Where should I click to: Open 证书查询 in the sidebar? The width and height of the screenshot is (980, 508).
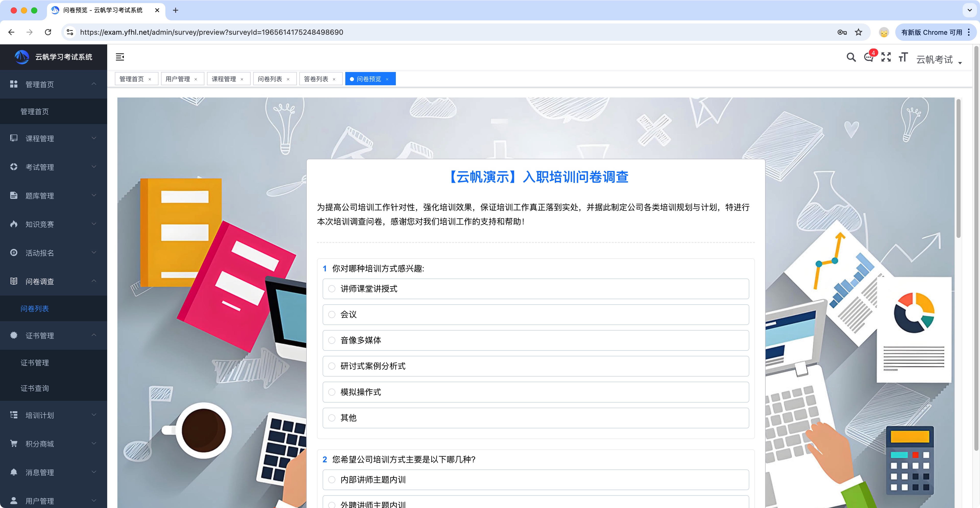point(35,388)
